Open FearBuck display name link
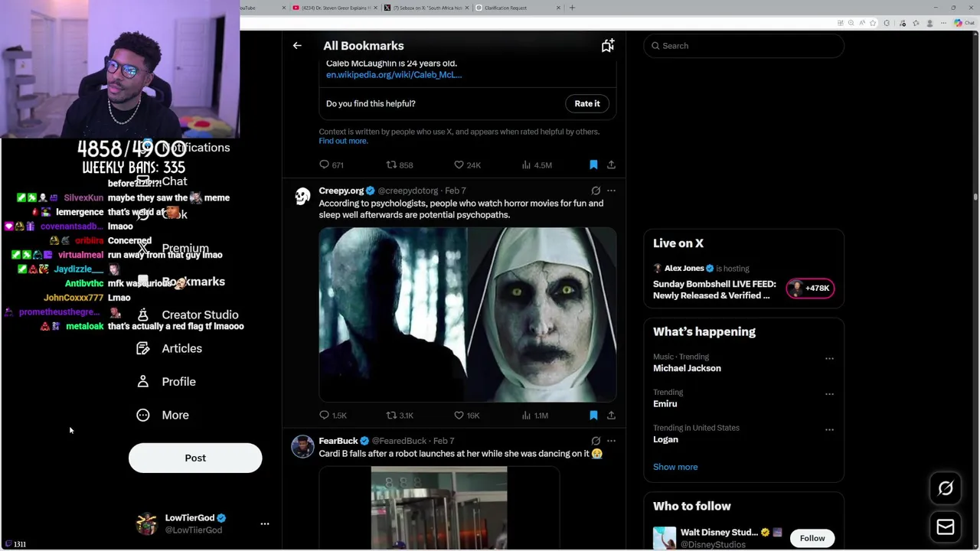Image resolution: width=980 pixels, height=551 pixels. (x=338, y=441)
